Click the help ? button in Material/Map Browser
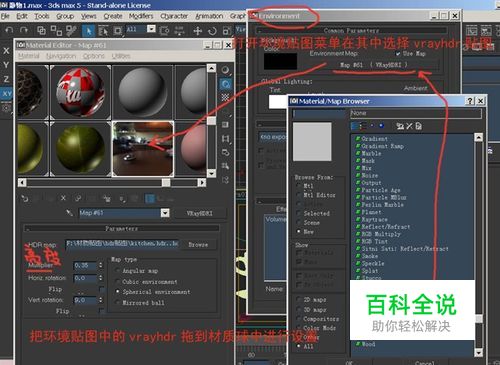This screenshot has width=500, height=365. [x=470, y=101]
